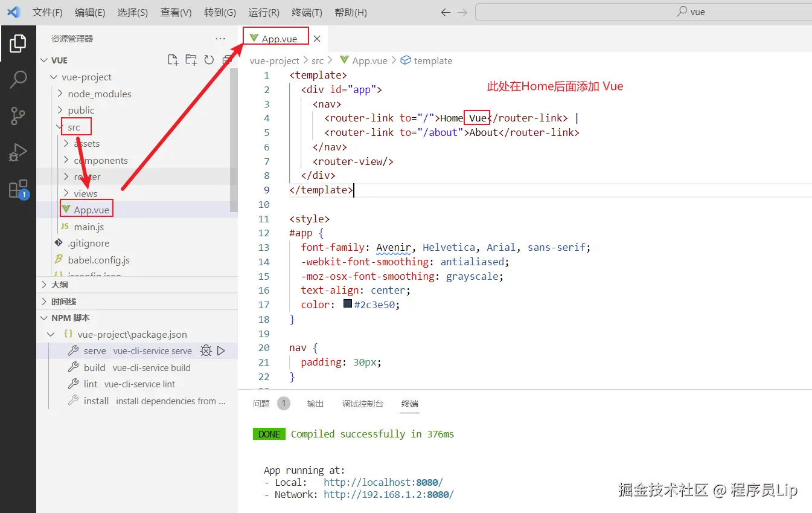Open the 查看(V) menu
Image resolution: width=812 pixels, height=513 pixels.
[176, 12]
